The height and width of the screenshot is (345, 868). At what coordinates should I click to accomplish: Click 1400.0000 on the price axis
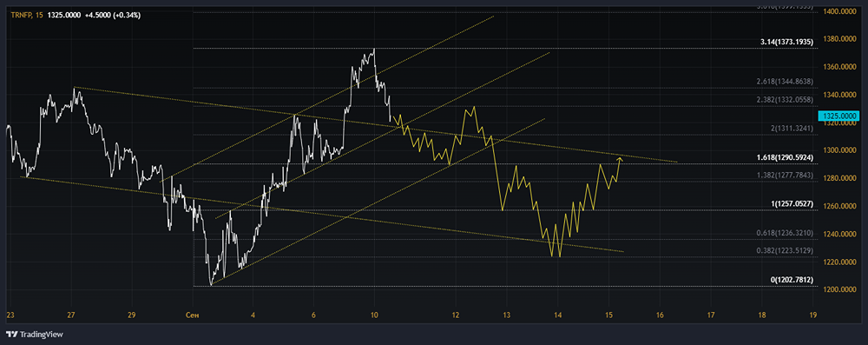point(839,11)
